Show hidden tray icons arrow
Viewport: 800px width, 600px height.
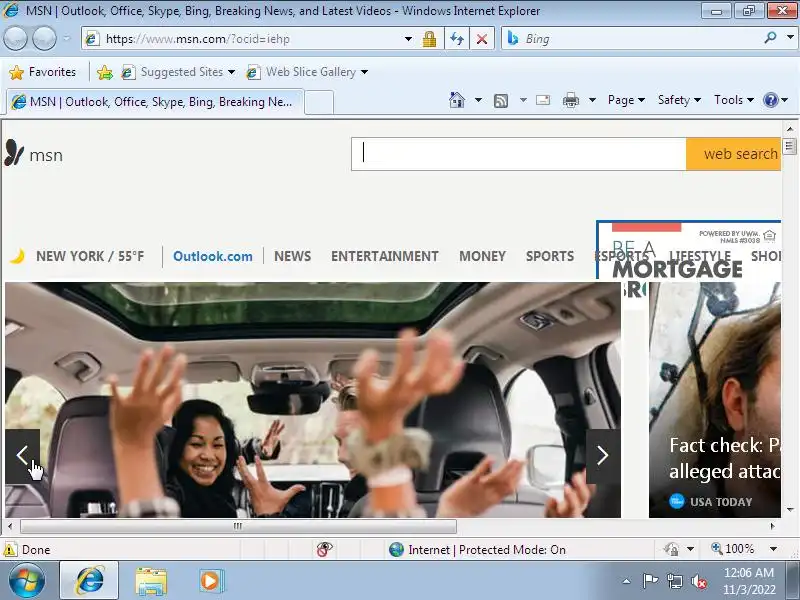[627, 581]
